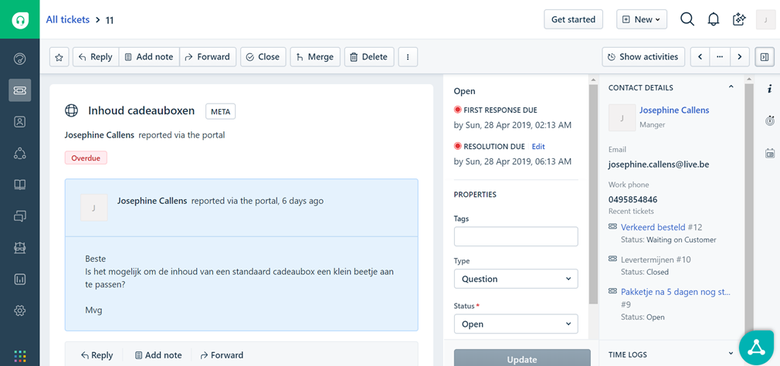
Task: Open the notifications bell icon
Action: tap(713, 19)
